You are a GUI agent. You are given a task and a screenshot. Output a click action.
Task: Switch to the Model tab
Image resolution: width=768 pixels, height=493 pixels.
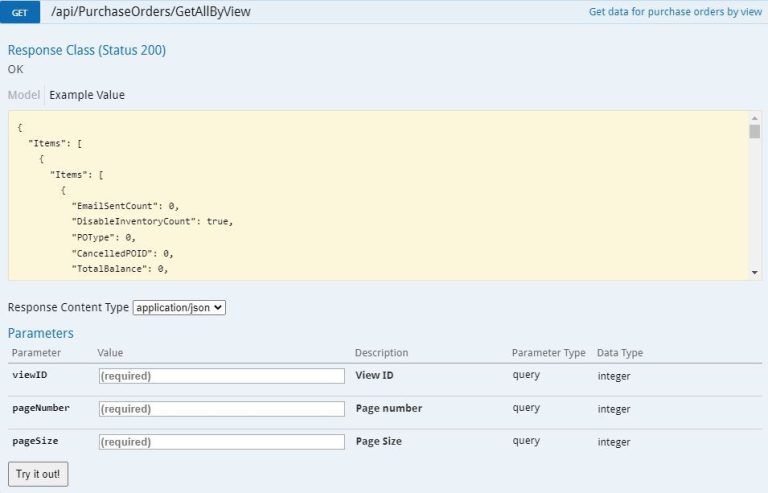coord(24,95)
